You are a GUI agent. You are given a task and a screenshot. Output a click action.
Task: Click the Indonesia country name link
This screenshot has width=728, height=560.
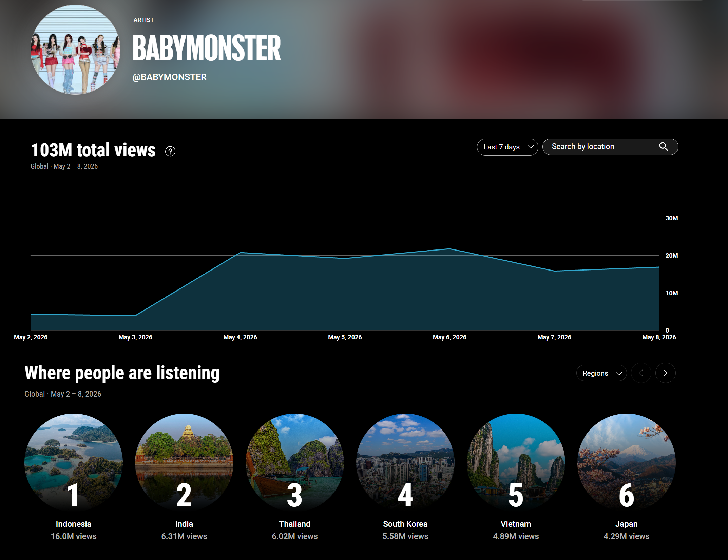tap(74, 524)
